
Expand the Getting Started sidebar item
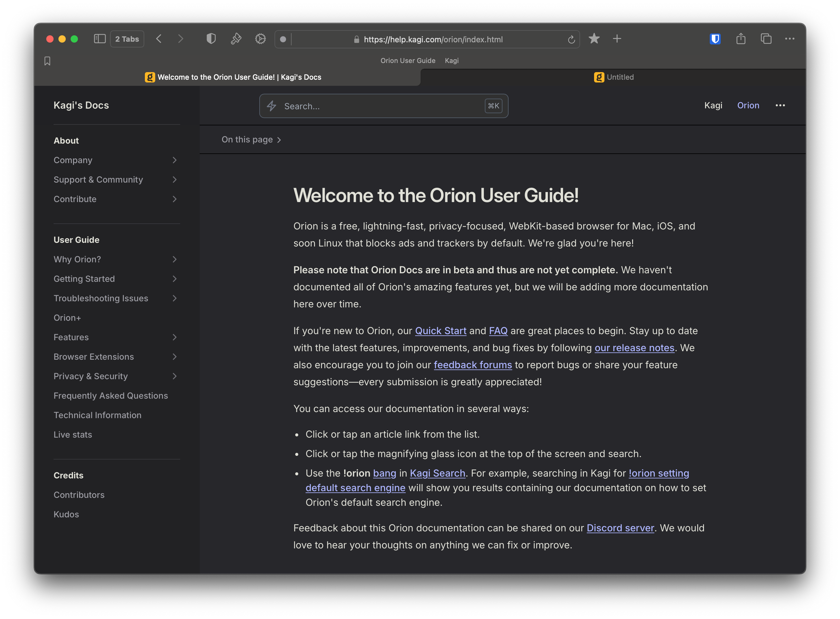(174, 279)
